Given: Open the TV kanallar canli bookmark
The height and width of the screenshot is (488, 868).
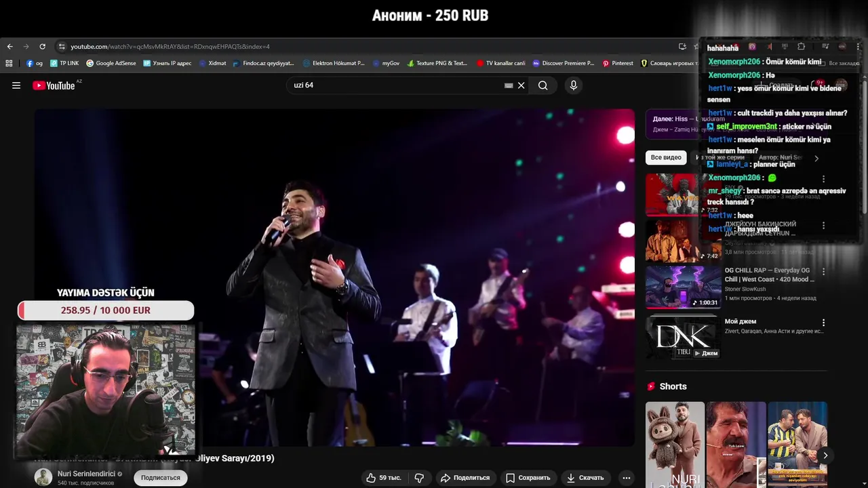Looking at the screenshot, I should [501, 63].
